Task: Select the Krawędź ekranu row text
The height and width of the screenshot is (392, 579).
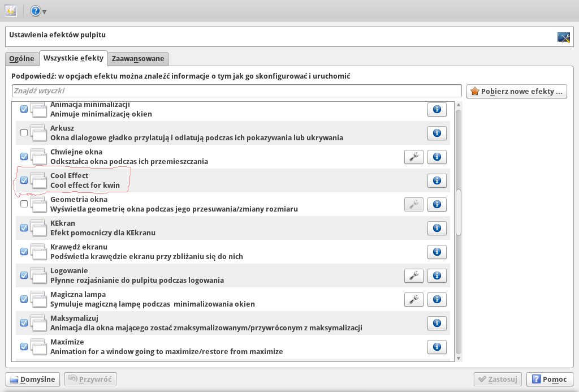Action: (146, 252)
